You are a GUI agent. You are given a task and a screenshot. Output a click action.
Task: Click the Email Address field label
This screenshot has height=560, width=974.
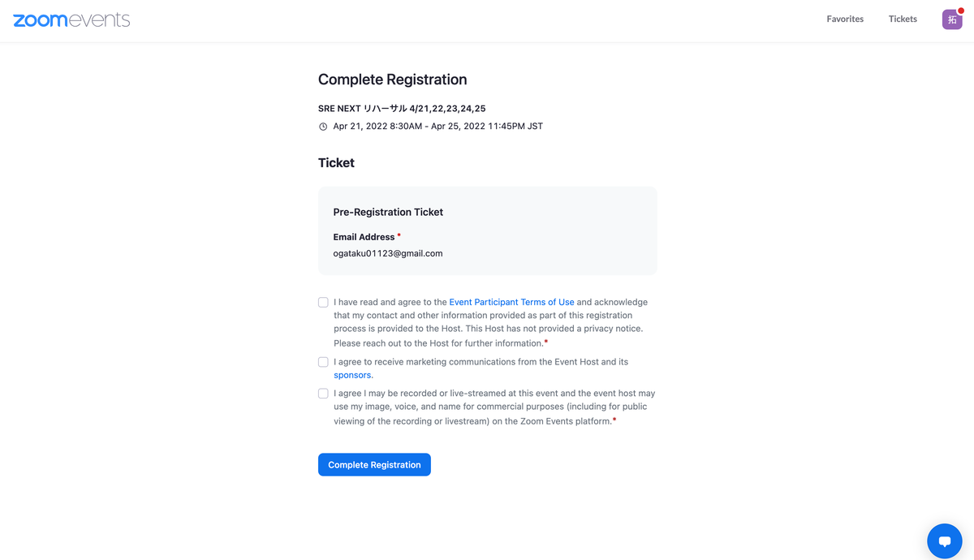pos(364,237)
